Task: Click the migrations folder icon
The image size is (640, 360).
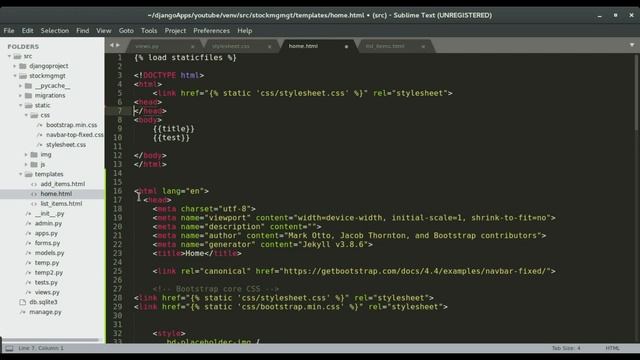Action: click(x=28, y=96)
